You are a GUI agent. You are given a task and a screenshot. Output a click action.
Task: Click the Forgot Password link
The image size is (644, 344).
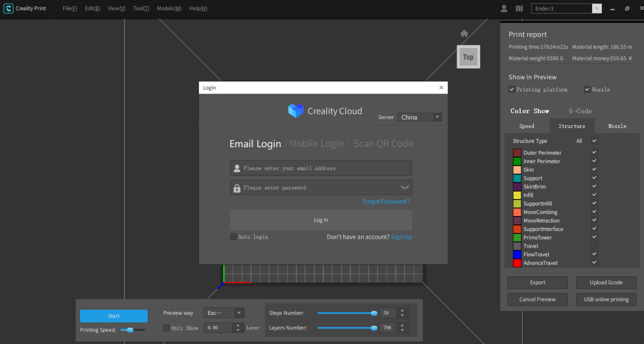point(386,201)
